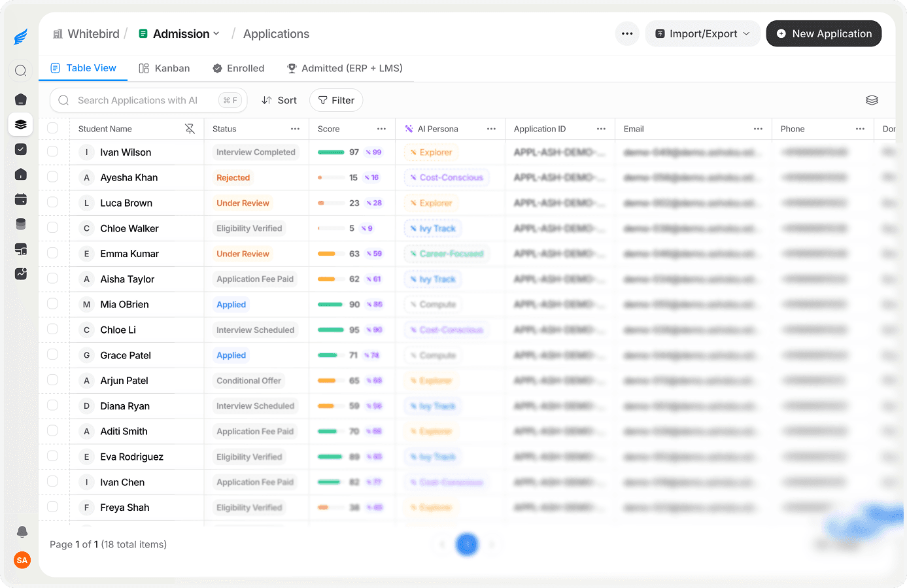Open the SA user avatar
Image resolution: width=907 pixels, height=588 pixels.
[22, 560]
